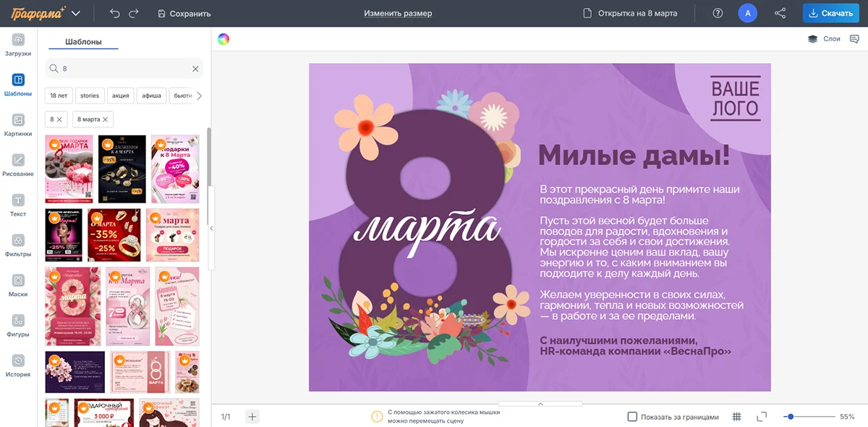868x427 pixels.
Task: Toggle the grid icon in bottom bar
Action: coord(737,417)
